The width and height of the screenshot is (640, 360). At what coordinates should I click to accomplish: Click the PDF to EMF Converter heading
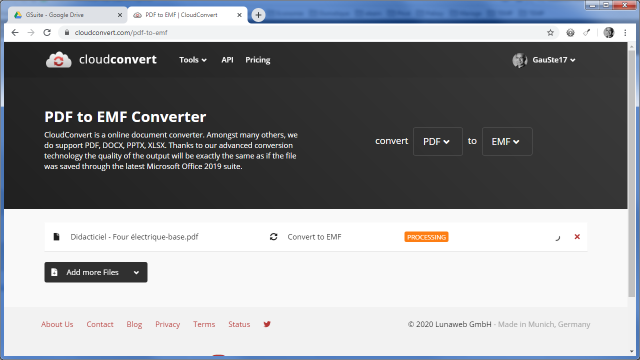125,117
